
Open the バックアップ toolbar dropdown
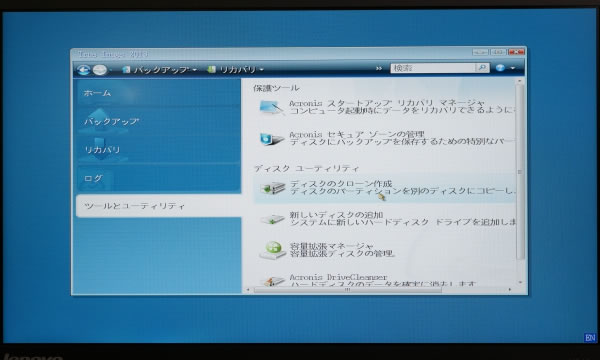point(160,70)
